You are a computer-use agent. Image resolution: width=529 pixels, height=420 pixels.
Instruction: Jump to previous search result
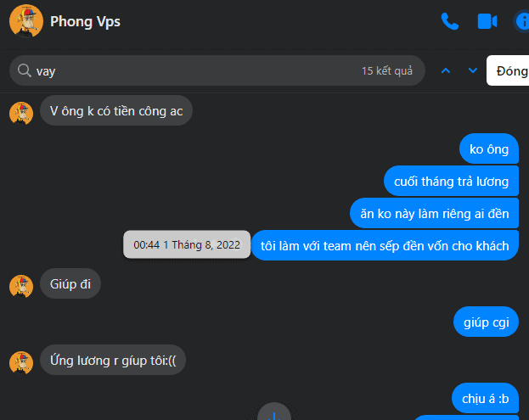click(x=446, y=70)
